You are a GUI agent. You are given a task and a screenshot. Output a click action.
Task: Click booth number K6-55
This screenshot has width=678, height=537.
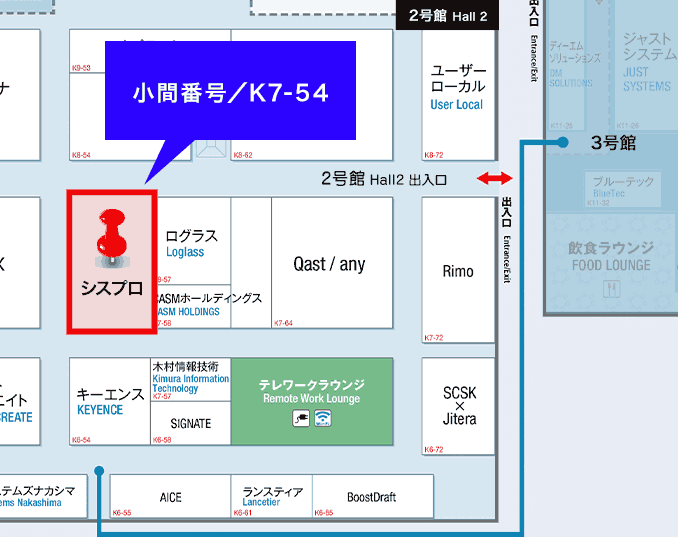point(122,513)
